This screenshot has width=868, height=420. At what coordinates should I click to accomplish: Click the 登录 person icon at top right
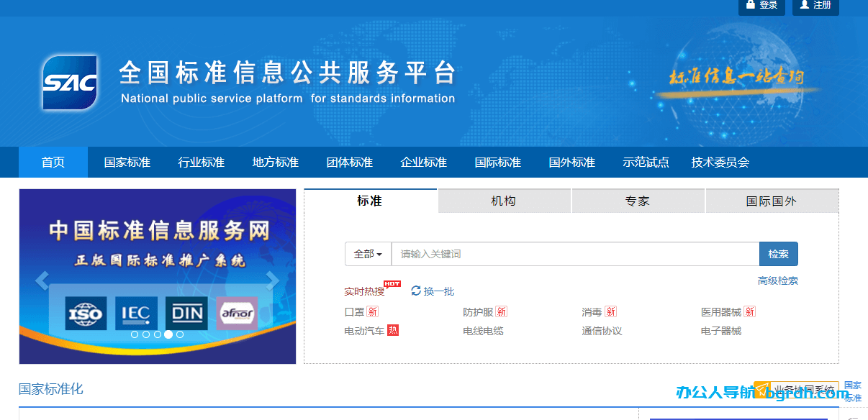click(x=751, y=6)
